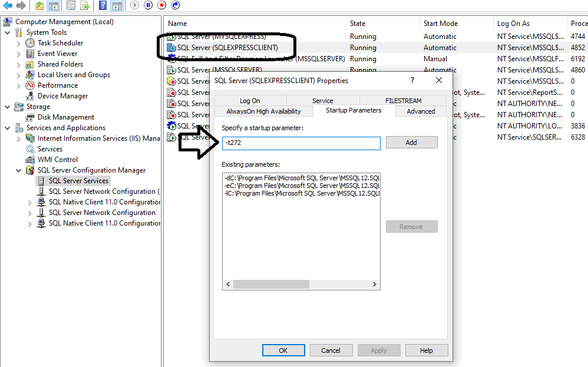Click the existing parameters horizontal scrollbar thumb

[271, 284]
